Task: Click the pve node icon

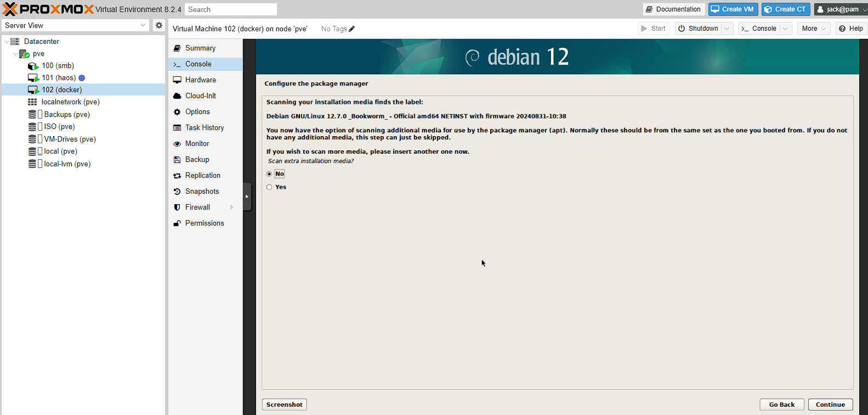Action: coord(24,54)
